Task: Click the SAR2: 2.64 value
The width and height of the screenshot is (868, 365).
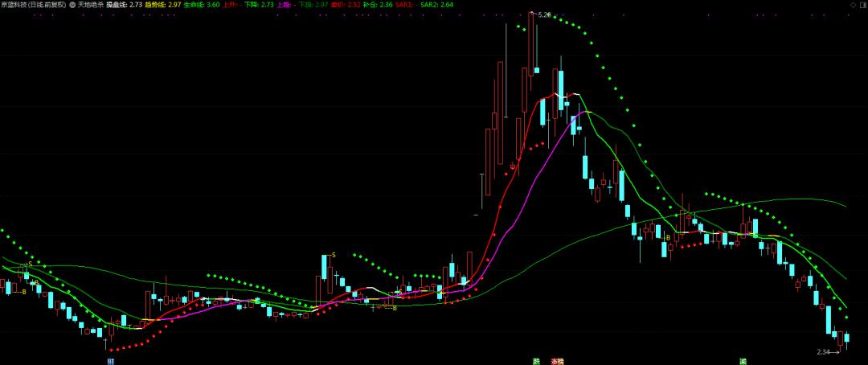Action: (436, 5)
